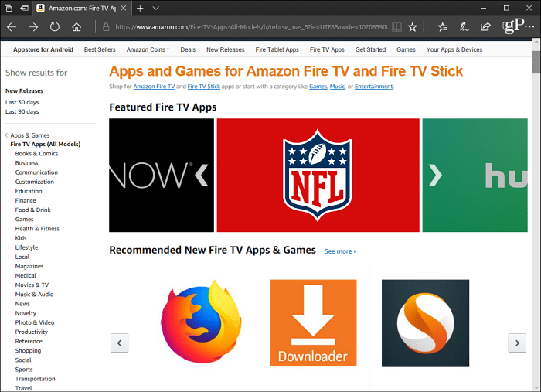Go to the Deals section
Viewport: 541px width, 392px height.
188,49
